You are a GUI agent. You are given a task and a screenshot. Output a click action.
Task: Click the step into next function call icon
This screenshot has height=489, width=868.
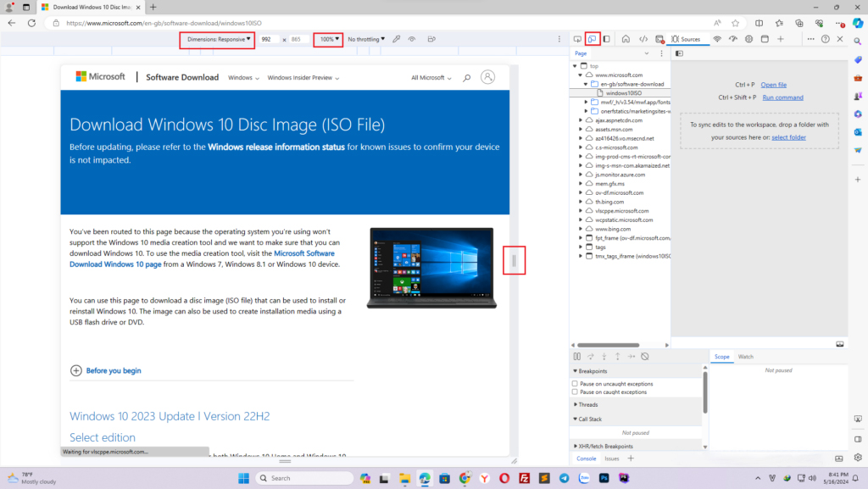point(604,356)
